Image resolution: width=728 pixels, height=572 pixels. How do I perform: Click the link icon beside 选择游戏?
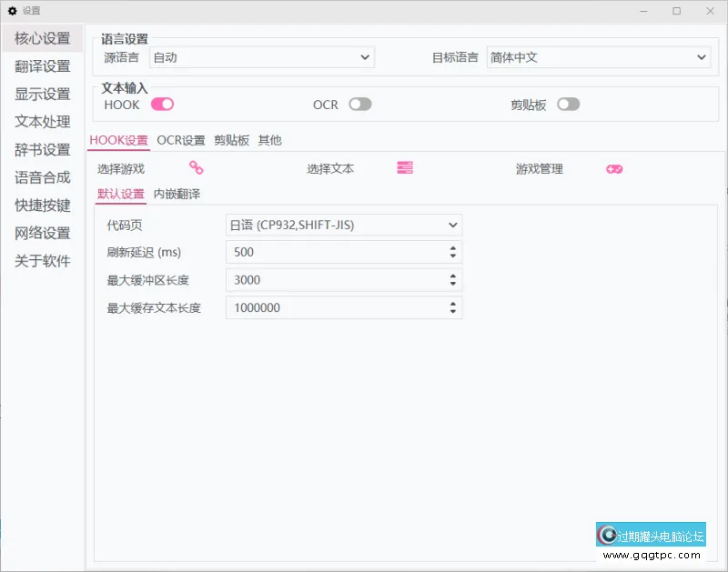(196, 168)
